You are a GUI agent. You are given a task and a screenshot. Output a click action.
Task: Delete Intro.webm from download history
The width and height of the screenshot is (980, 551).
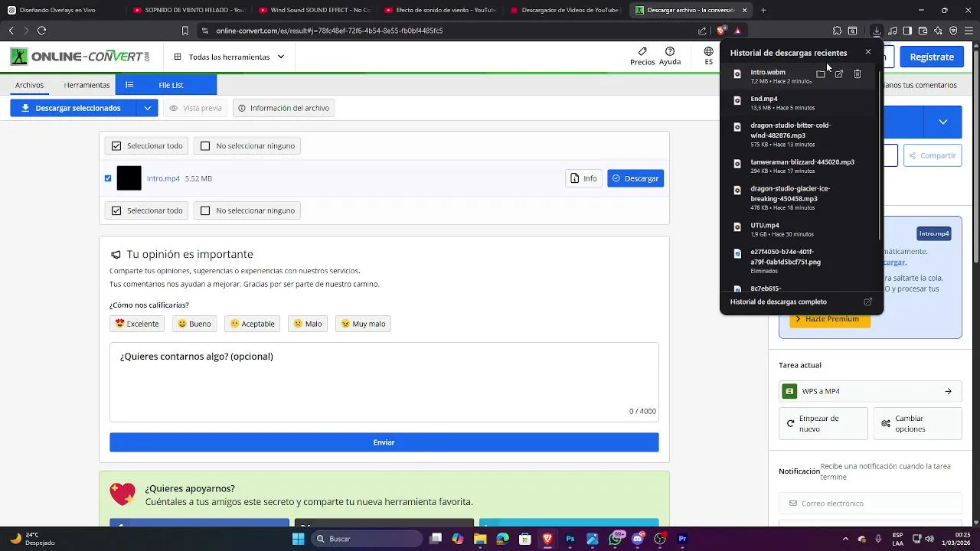857,74
